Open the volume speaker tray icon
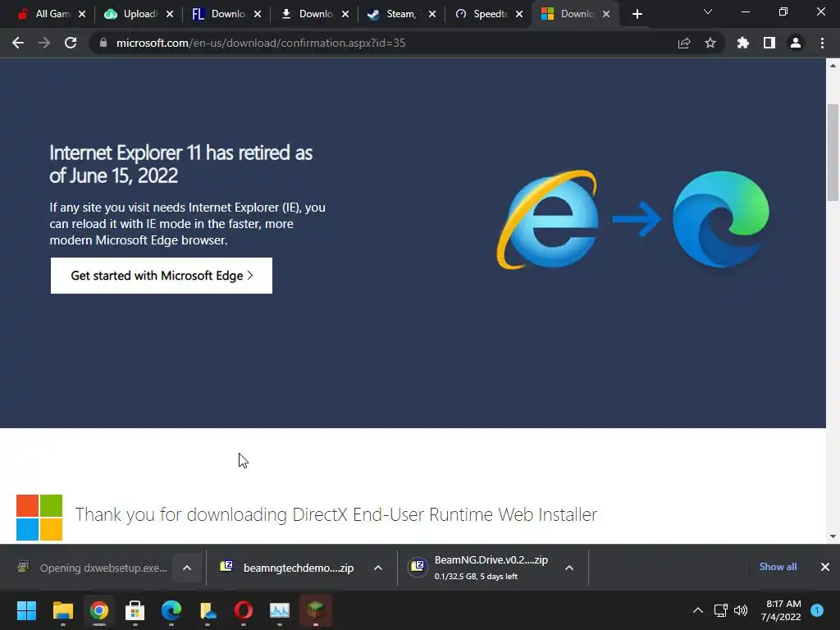The height and width of the screenshot is (630, 840). tap(741, 610)
